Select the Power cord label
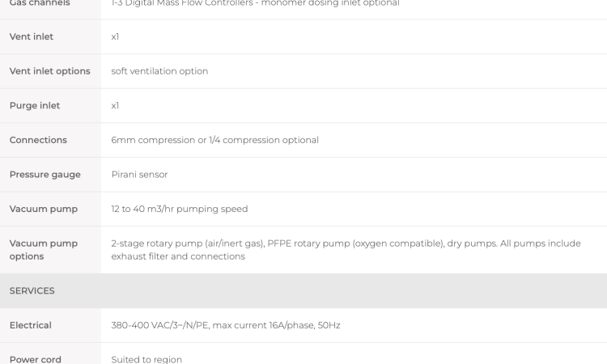The width and height of the screenshot is (607, 364). (36, 359)
